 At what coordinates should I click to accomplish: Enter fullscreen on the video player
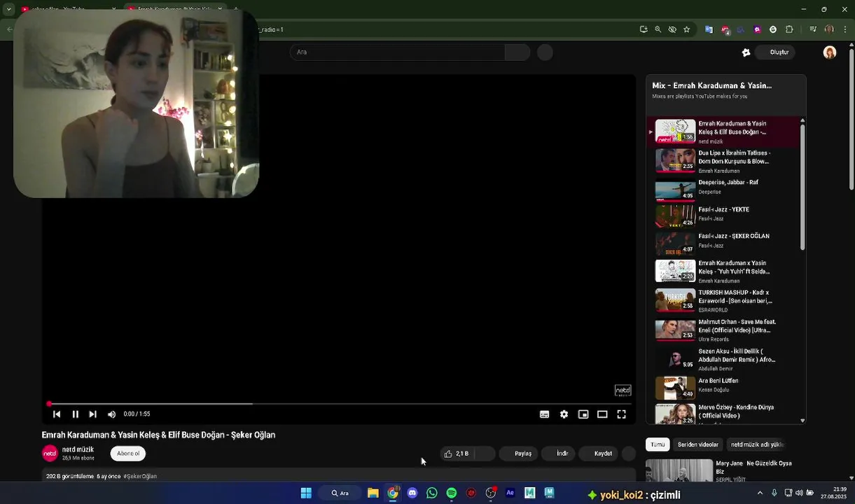point(621,414)
